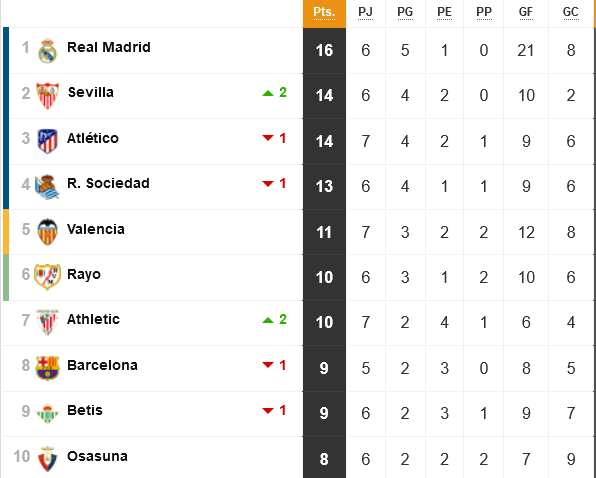
Task: Click the Betis green badge
Action: [48, 413]
